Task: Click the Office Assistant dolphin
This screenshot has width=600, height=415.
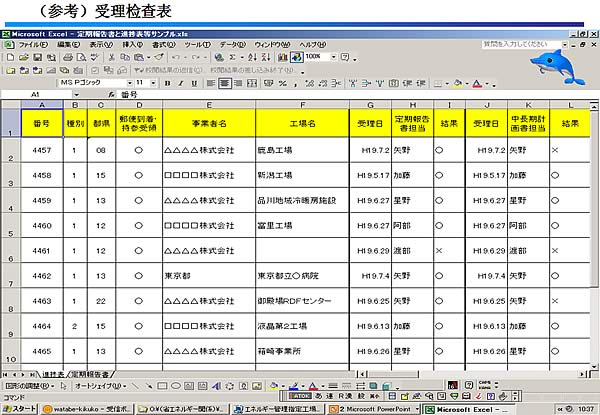Action: tap(557, 67)
